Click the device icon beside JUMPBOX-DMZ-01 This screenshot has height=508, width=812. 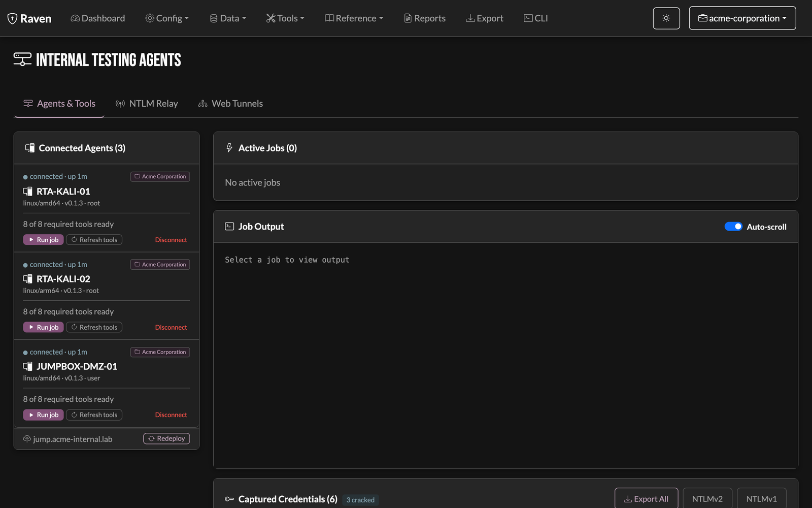point(28,366)
